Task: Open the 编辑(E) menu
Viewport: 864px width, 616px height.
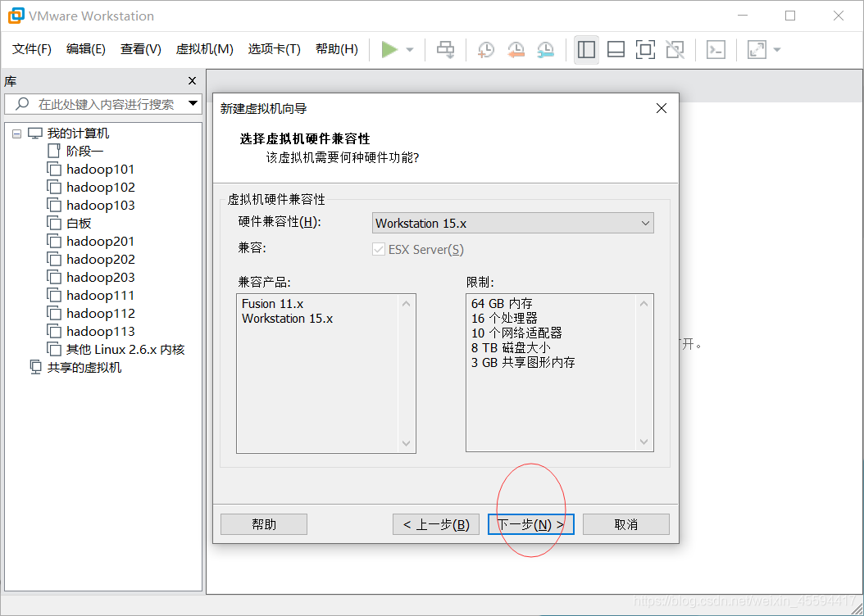Action: point(86,49)
